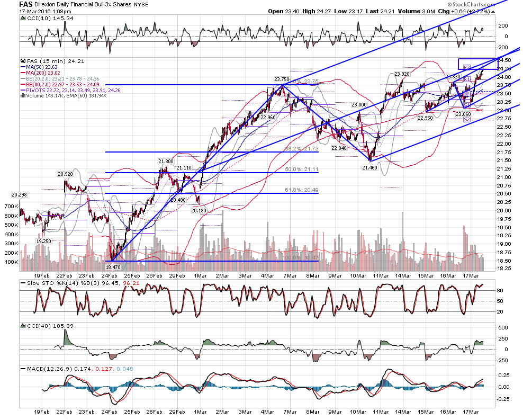This screenshot has height=420, width=523.
Task: Click the volume bars icon beside Volume 143.17K
Action: [x=23, y=96]
